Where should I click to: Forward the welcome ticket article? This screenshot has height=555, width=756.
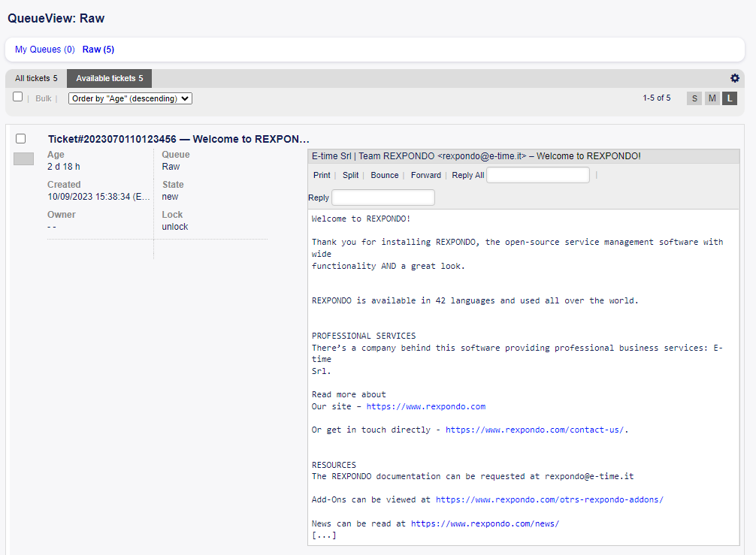[425, 175]
